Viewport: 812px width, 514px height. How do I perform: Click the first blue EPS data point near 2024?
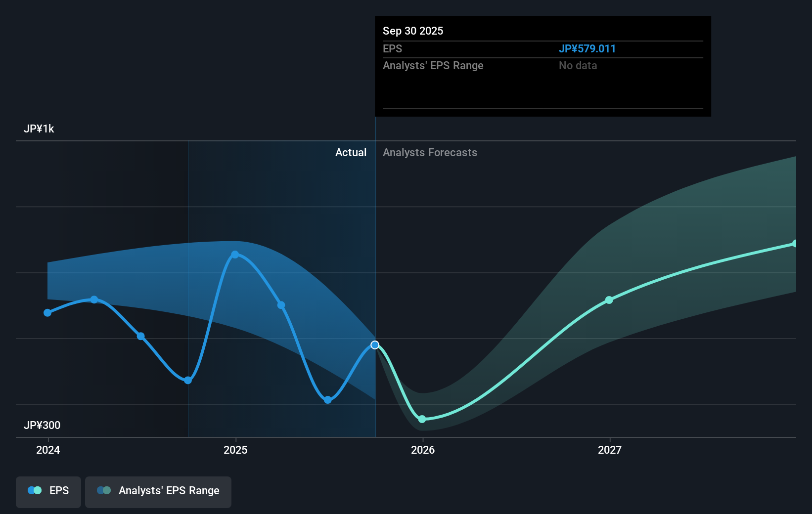click(x=47, y=312)
